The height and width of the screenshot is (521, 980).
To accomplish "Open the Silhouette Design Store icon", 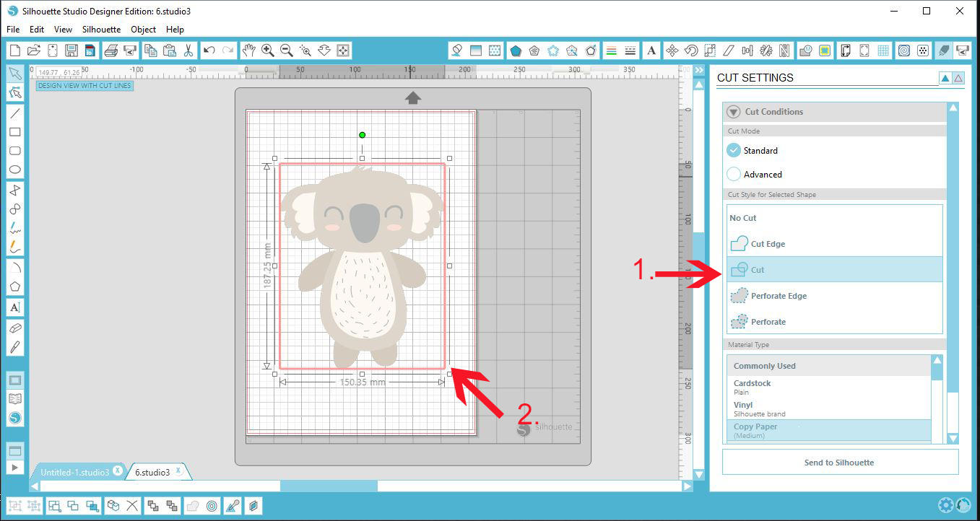I will pyautogui.click(x=14, y=418).
